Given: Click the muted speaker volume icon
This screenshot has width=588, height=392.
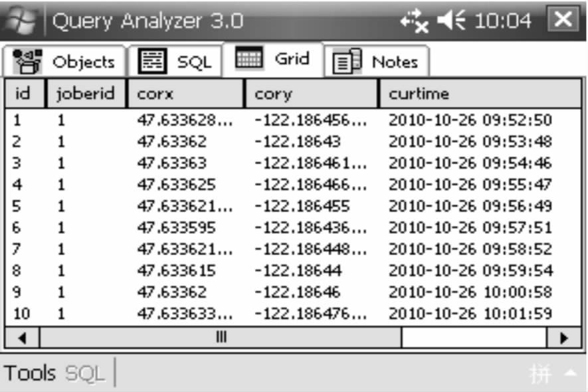Looking at the screenshot, I should [452, 19].
